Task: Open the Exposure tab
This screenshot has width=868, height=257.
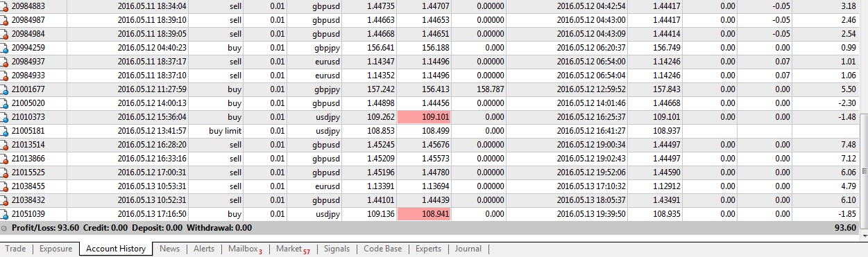Action: pos(56,249)
